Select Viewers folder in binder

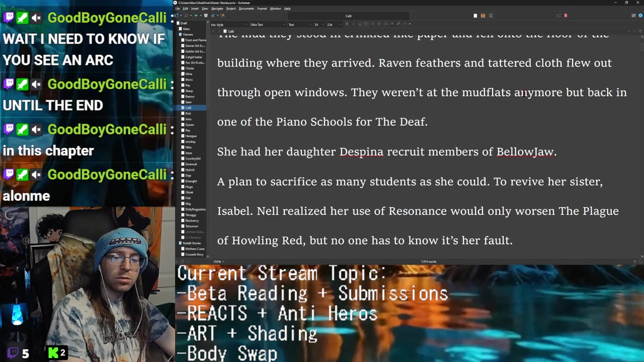coord(188,34)
